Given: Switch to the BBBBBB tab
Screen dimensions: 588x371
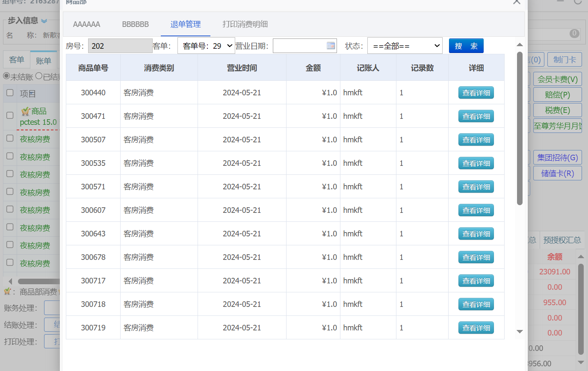Looking at the screenshot, I should click(x=136, y=24).
